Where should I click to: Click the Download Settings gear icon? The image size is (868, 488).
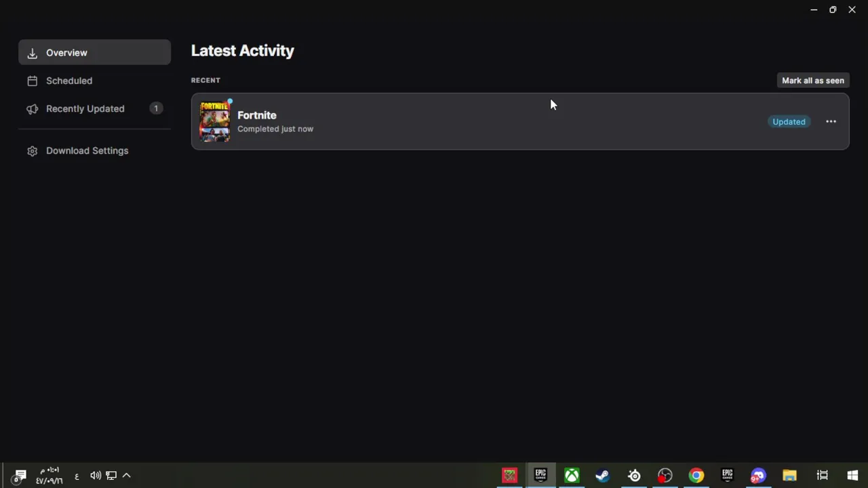pyautogui.click(x=32, y=150)
